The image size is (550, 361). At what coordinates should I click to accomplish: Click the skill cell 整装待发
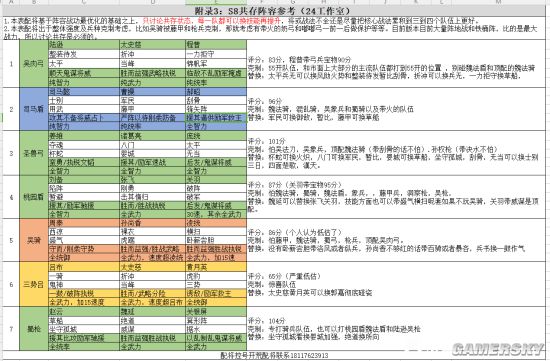[x=84, y=54]
